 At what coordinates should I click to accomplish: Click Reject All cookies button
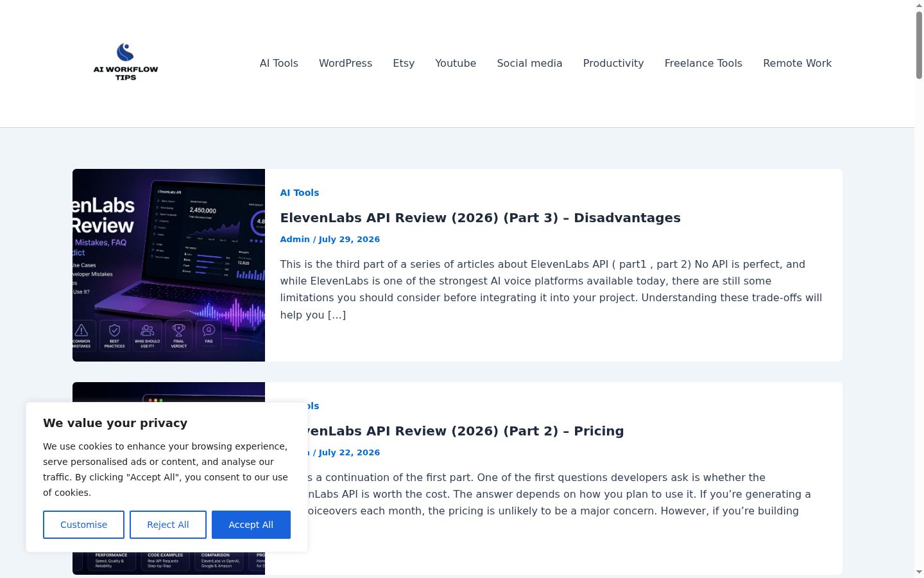tap(168, 525)
